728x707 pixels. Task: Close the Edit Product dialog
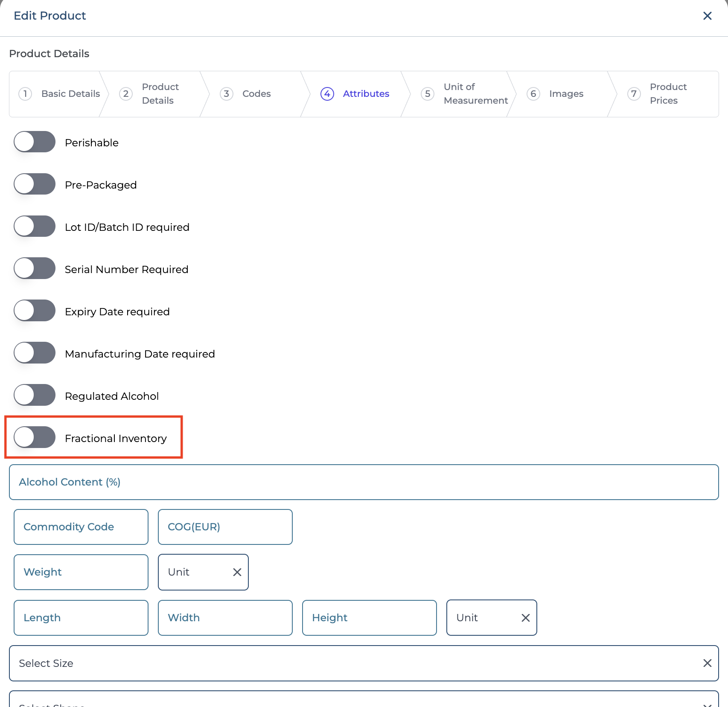point(707,16)
